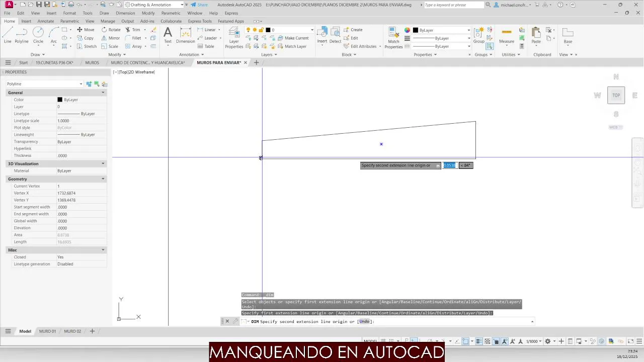Toggle transparency display in status bar
The image size is (644, 362).
(487, 341)
